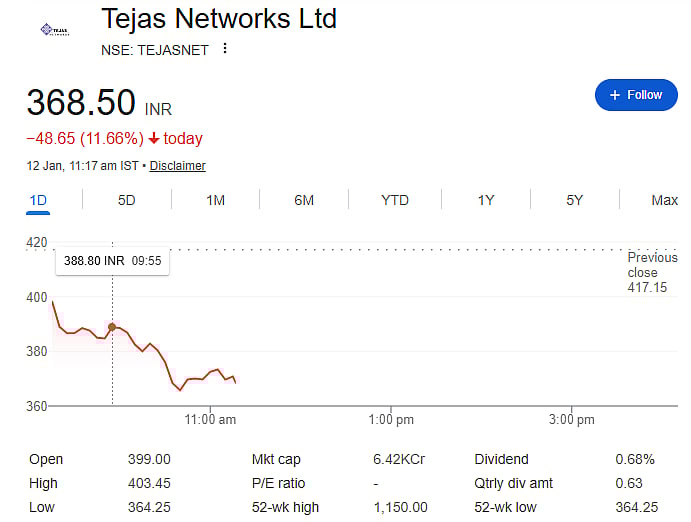Open the 5Y chart tab
The height and width of the screenshot is (522, 691).
click(x=574, y=200)
